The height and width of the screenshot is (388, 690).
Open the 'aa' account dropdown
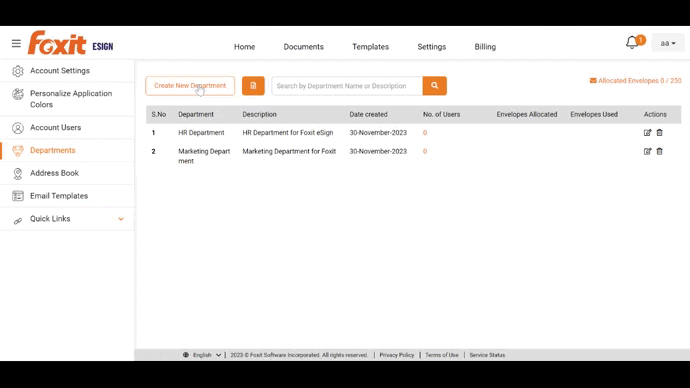click(x=668, y=43)
